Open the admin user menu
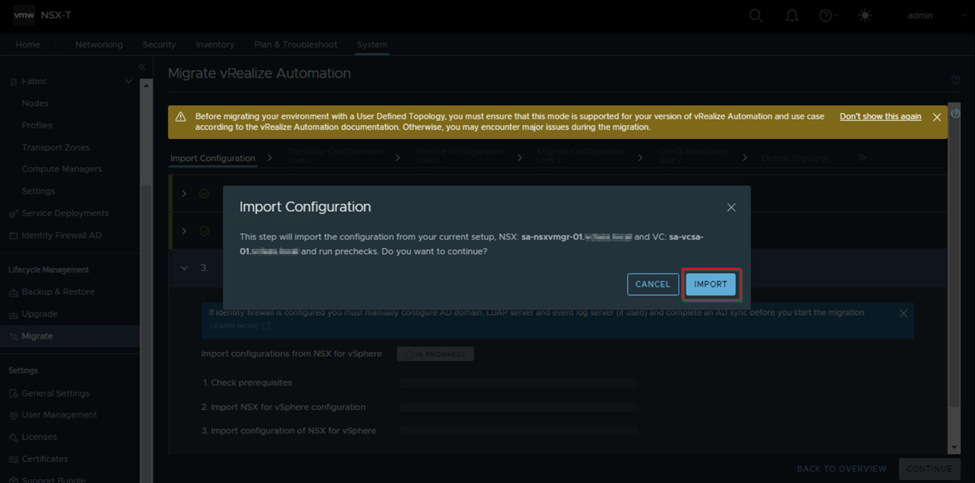The width and height of the screenshot is (975, 483). 920,16
